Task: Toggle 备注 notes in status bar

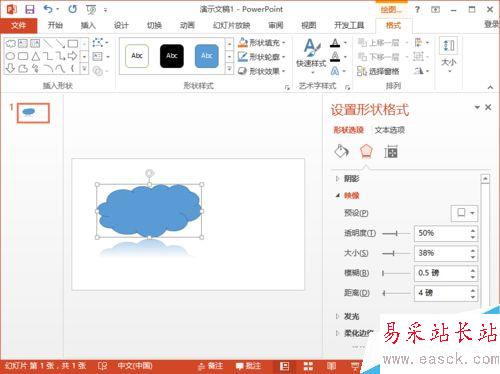Action: [x=211, y=366]
